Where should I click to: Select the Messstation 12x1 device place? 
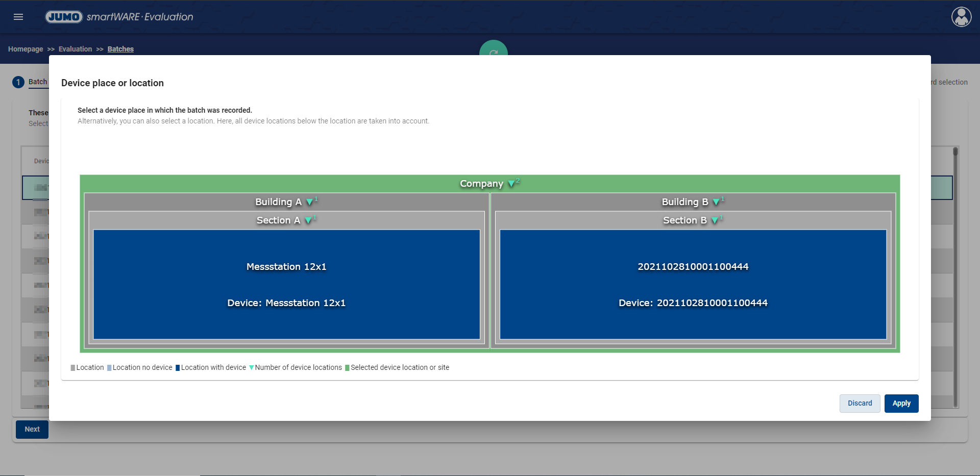pos(286,284)
